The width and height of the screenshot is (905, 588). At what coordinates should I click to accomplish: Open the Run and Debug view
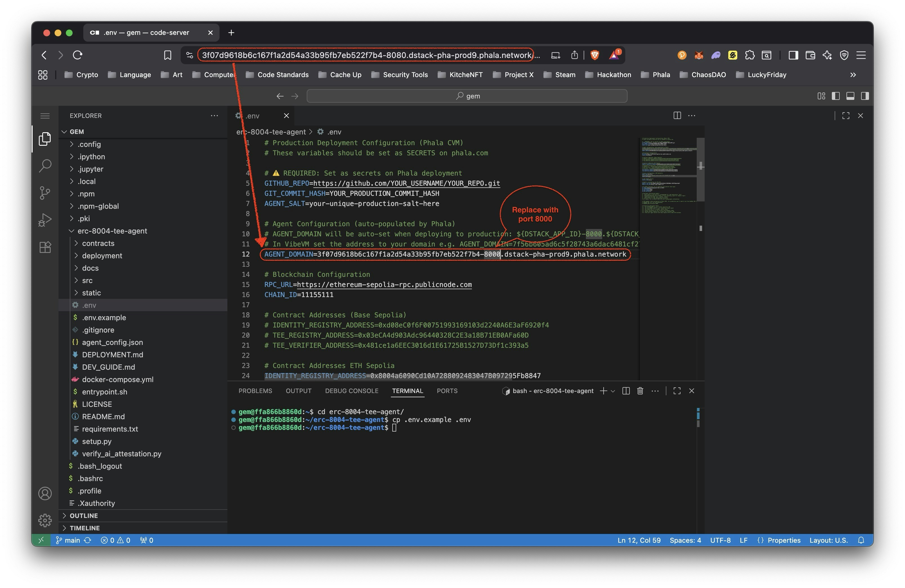click(45, 220)
